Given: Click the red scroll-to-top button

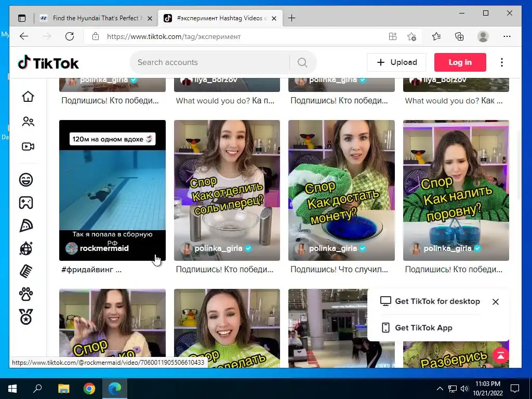Looking at the screenshot, I should tap(500, 355).
